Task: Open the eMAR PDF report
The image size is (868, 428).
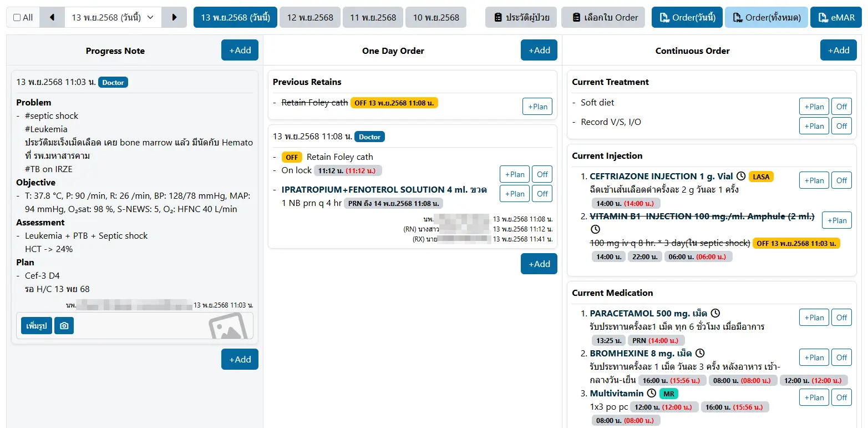Action: click(x=835, y=17)
